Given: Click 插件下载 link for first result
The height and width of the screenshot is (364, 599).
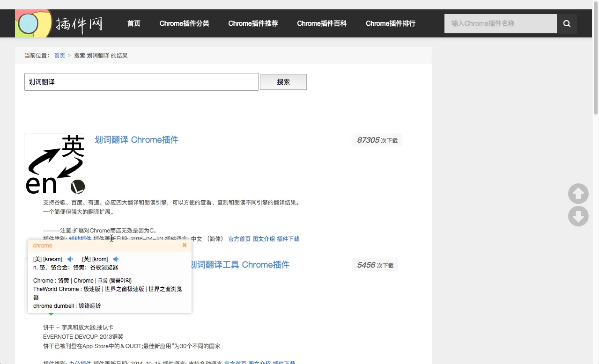Looking at the screenshot, I should pos(288,239).
